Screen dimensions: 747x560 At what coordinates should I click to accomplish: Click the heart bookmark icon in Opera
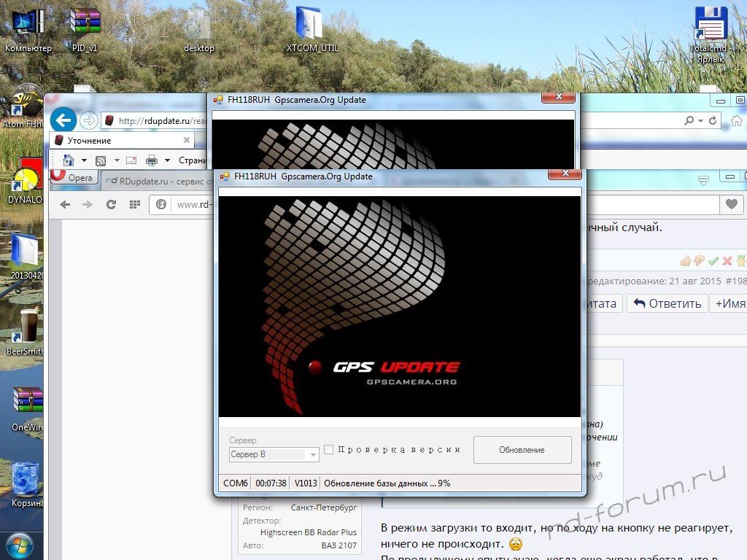tap(730, 205)
